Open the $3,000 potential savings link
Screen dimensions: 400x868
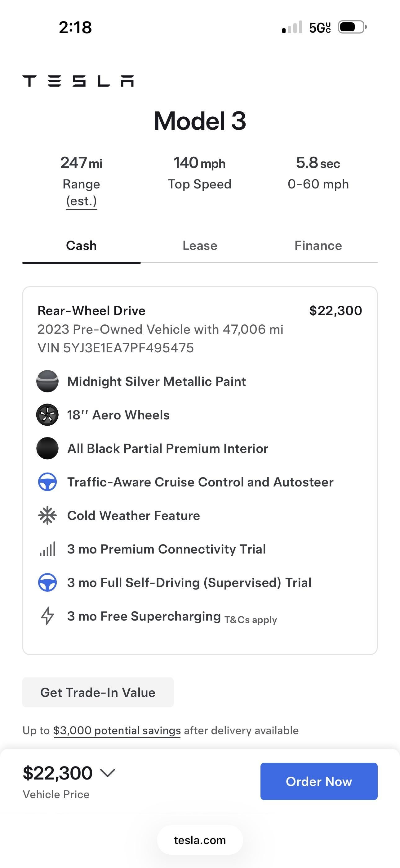(x=117, y=730)
